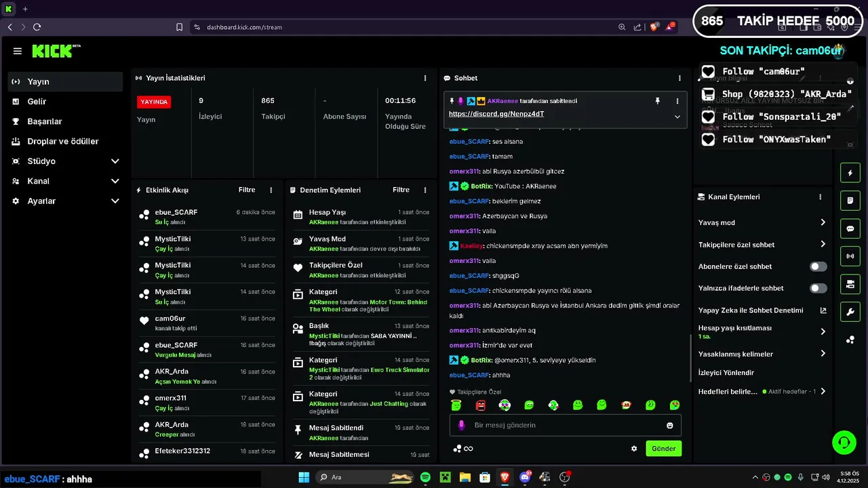The width and height of the screenshot is (868, 488).
Task: Open Kanal Eylemleri three-dot menu
Action: [x=820, y=197]
